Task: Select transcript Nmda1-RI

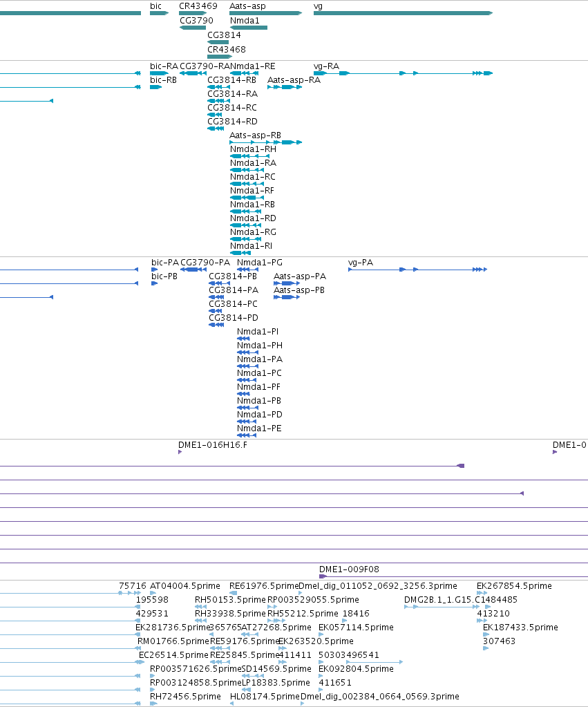Action: click(x=240, y=253)
